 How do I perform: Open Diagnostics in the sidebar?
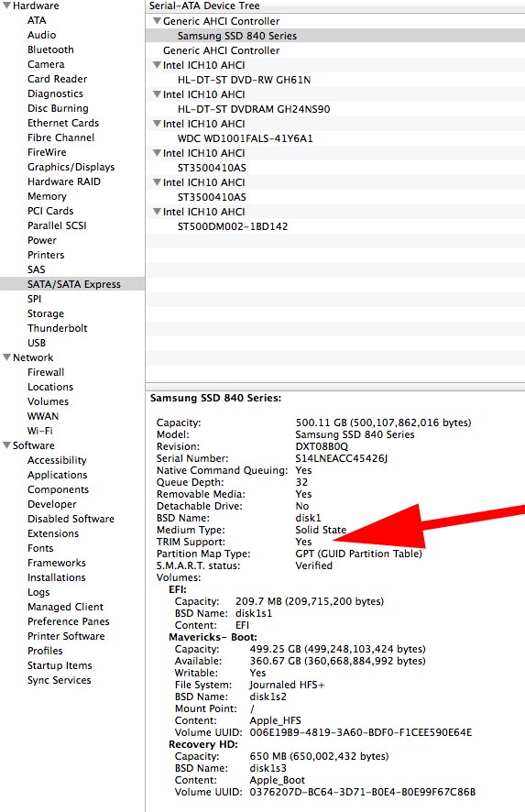[x=55, y=93]
